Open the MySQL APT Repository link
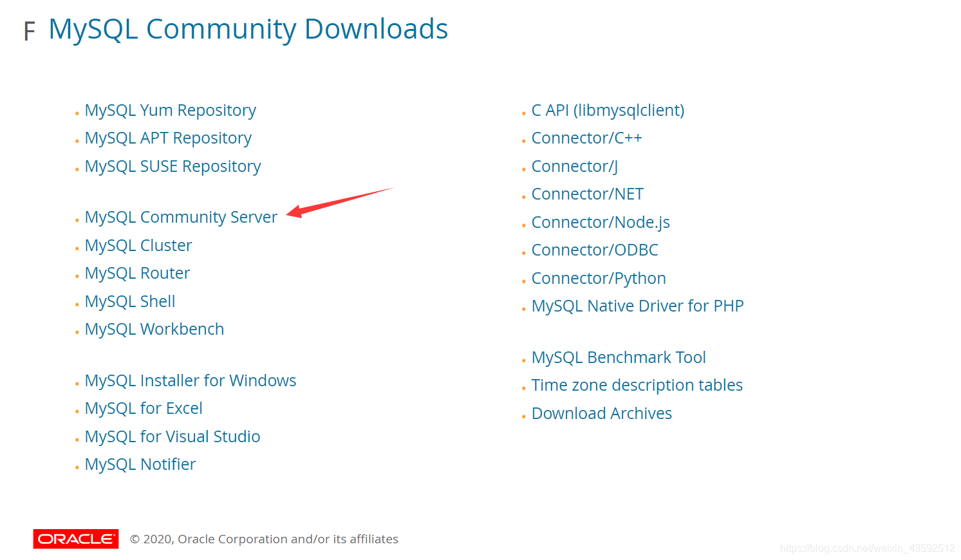The image size is (961, 560). coord(168,138)
